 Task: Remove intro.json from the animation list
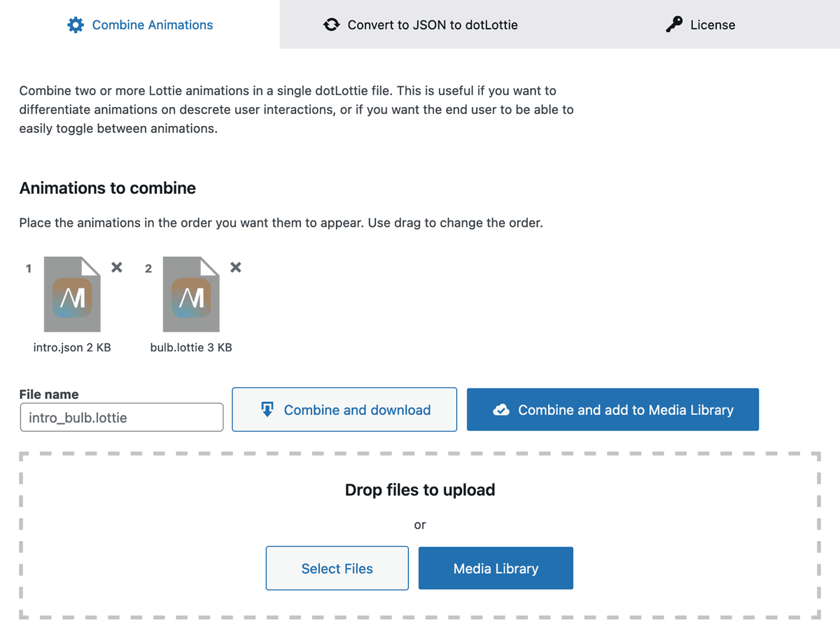117,267
